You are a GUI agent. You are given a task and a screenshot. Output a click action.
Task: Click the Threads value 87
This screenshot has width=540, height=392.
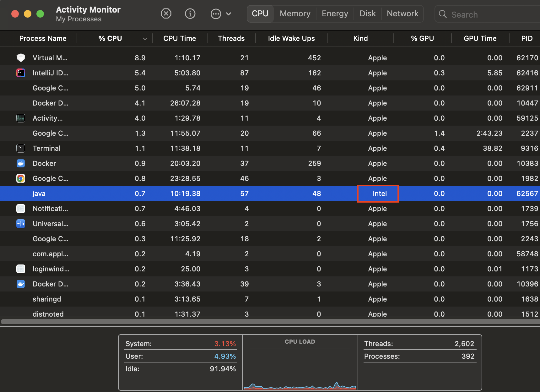(245, 73)
